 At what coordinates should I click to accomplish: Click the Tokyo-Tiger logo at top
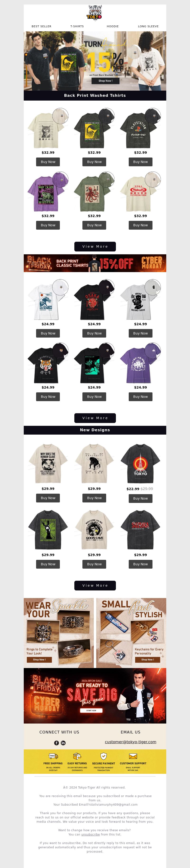[95, 13]
